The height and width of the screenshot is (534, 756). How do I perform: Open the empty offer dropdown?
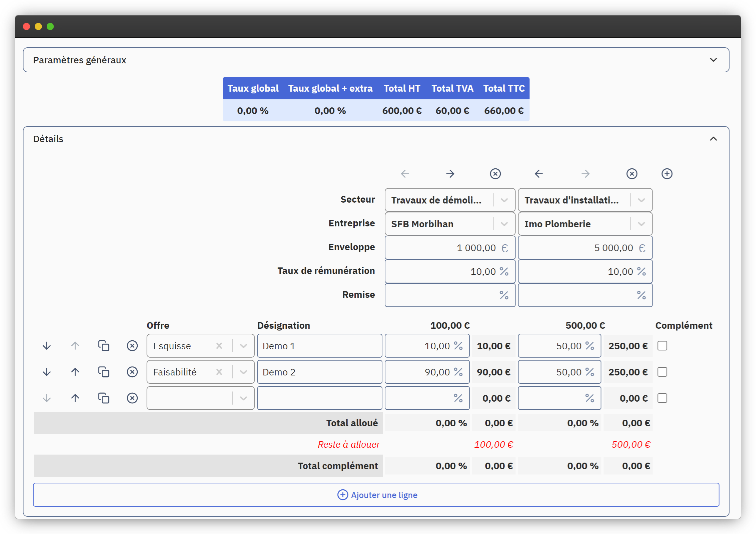tap(243, 398)
